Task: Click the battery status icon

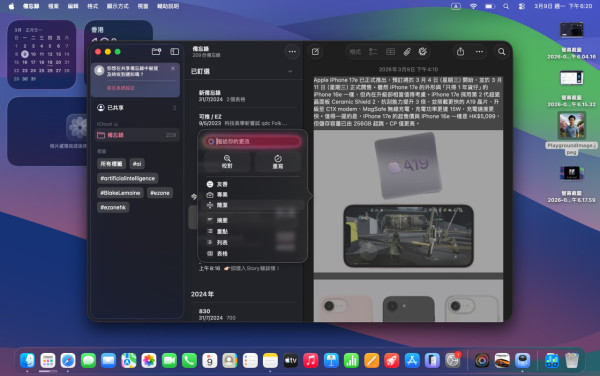Action: click(490, 6)
